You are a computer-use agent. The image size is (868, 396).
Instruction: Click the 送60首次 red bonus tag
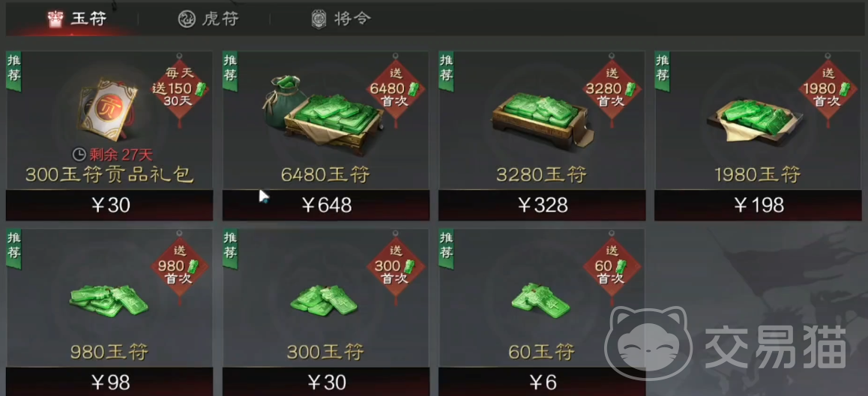611,266
